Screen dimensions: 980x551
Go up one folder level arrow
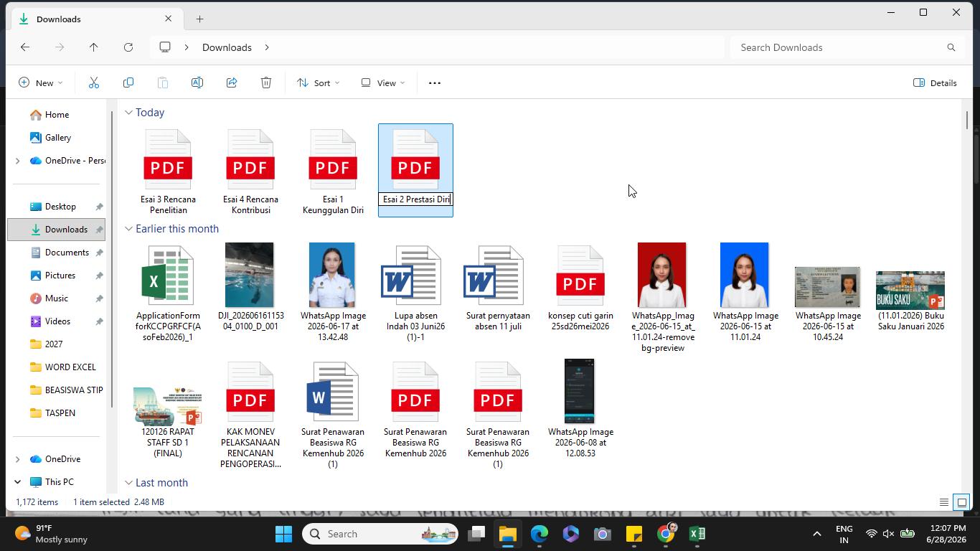tap(93, 47)
